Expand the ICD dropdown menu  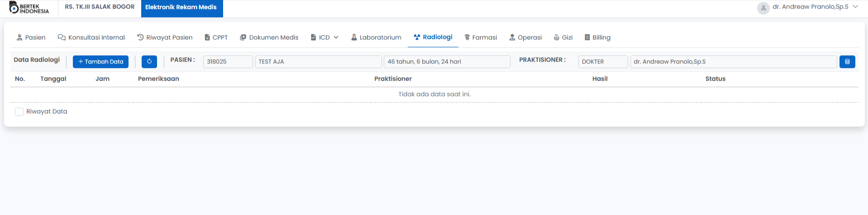324,38
